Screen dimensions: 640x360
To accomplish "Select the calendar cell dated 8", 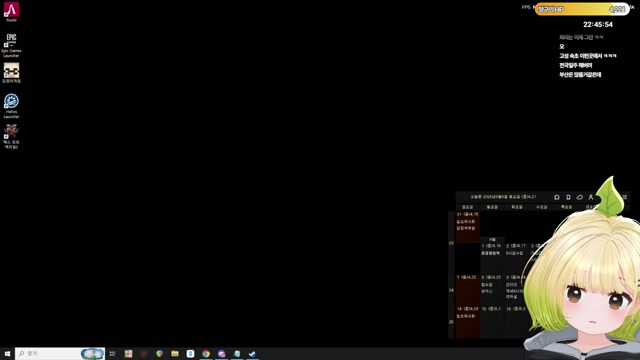I will pyautogui.click(x=493, y=290).
